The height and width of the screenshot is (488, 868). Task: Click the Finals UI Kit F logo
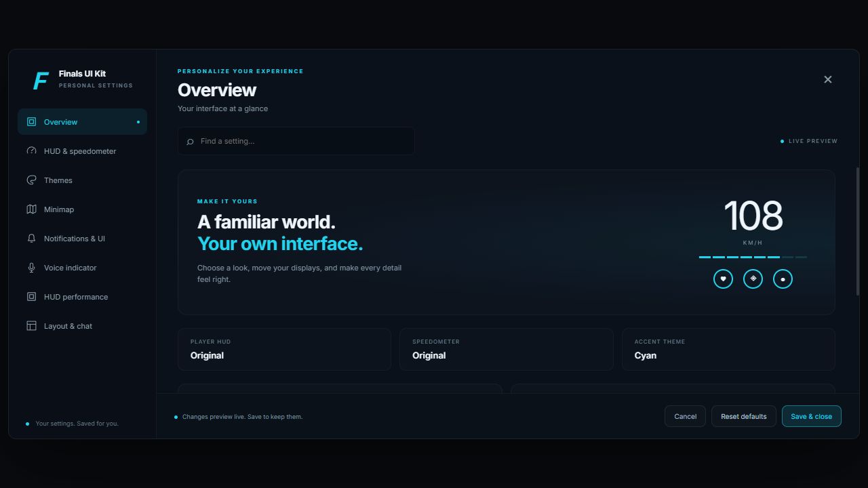(41, 81)
